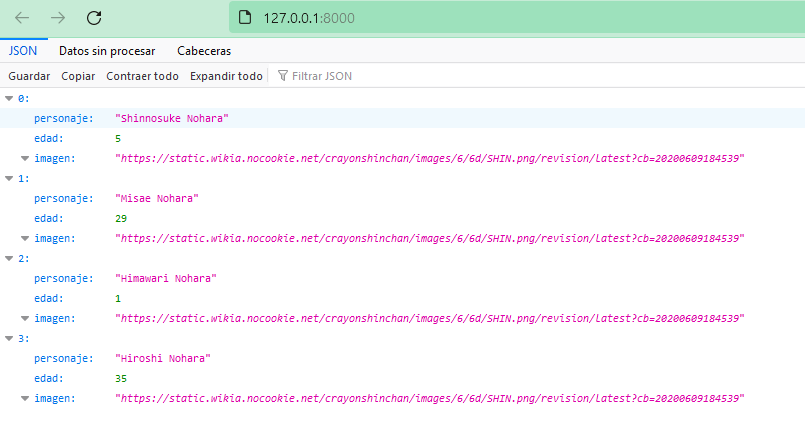Reload the page with the refresh icon

94,17
